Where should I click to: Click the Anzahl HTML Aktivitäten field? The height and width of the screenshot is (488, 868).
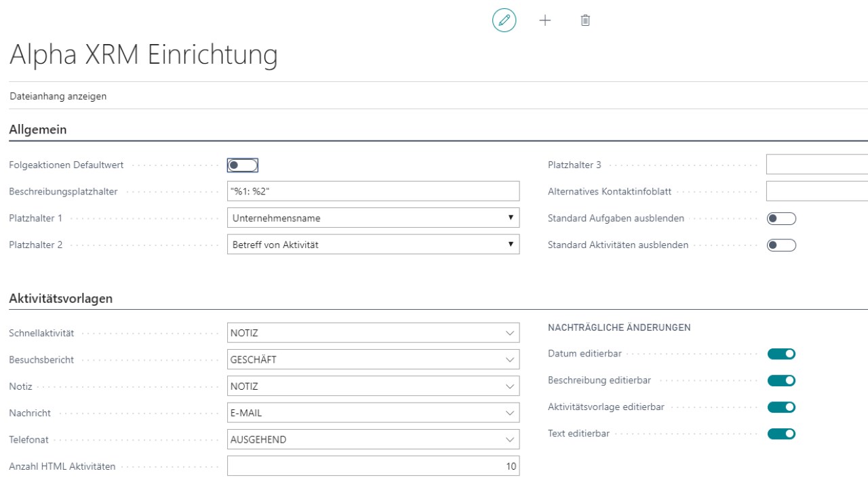pos(373,466)
